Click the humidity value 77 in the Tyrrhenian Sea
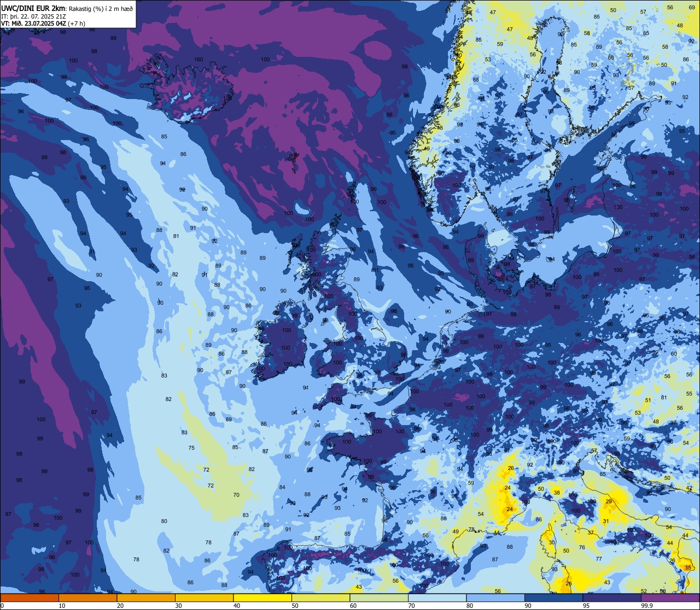Viewport: 700px width, 610px height. [x=599, y=559]
